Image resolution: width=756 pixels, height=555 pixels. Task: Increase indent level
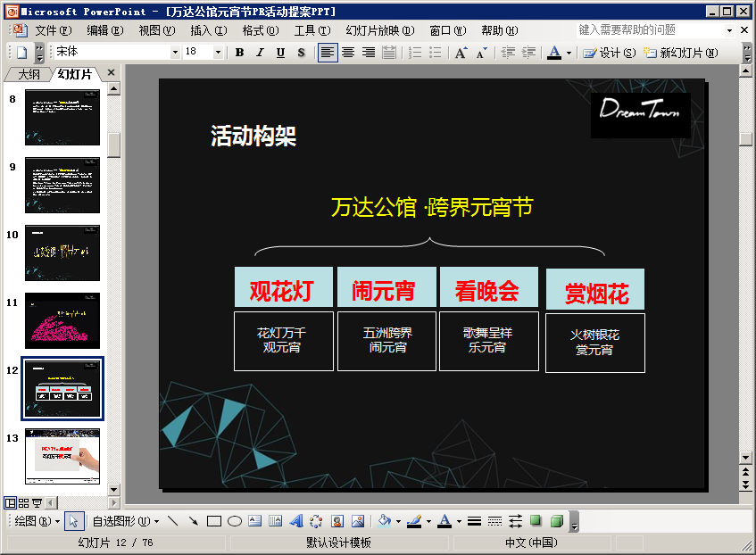(x=529, y=52)
